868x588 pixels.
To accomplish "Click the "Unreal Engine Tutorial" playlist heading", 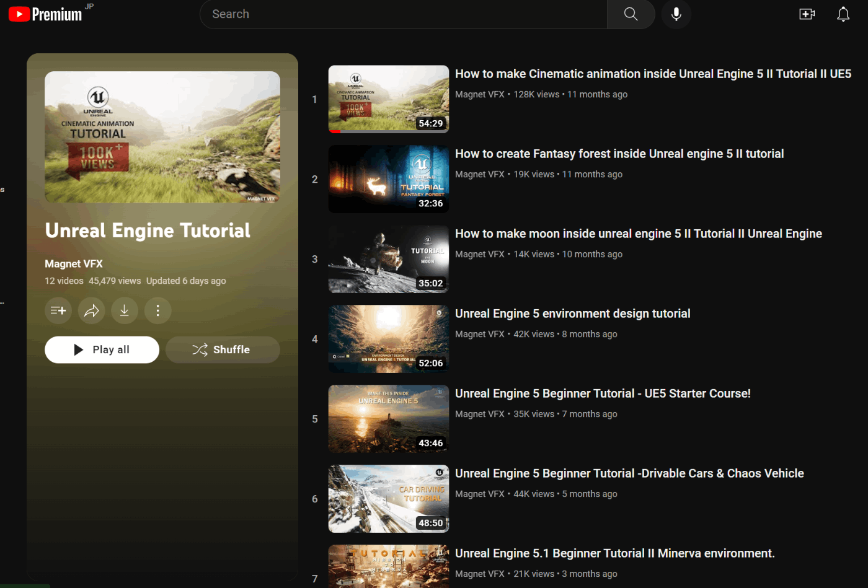I will (148, 230).
